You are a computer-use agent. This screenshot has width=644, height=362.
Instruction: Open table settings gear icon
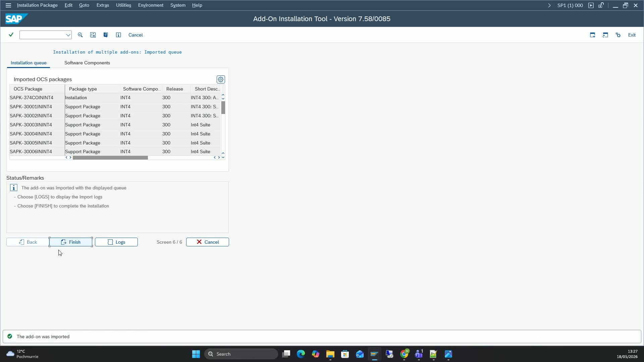[x=221, y=79]
